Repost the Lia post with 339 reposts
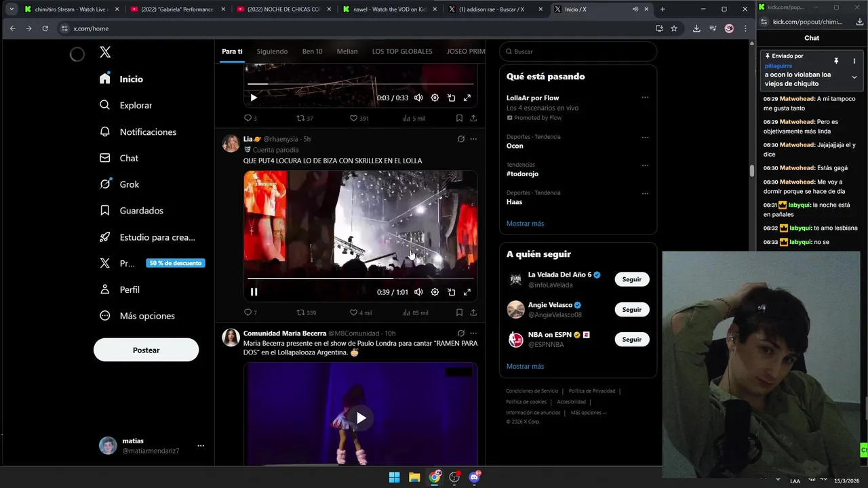Image resolution: width=868 pixels, height=488 pixels. click(307, 312)
